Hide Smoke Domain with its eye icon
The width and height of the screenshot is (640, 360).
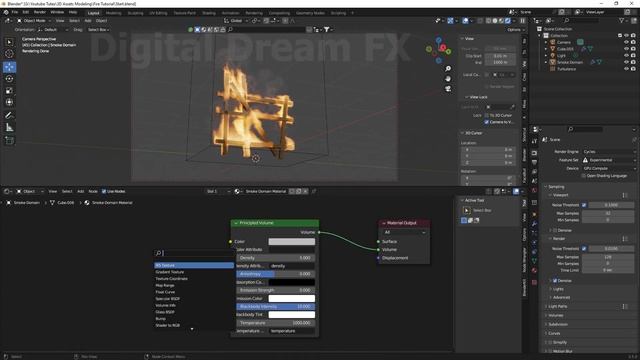tap(626, 62)
